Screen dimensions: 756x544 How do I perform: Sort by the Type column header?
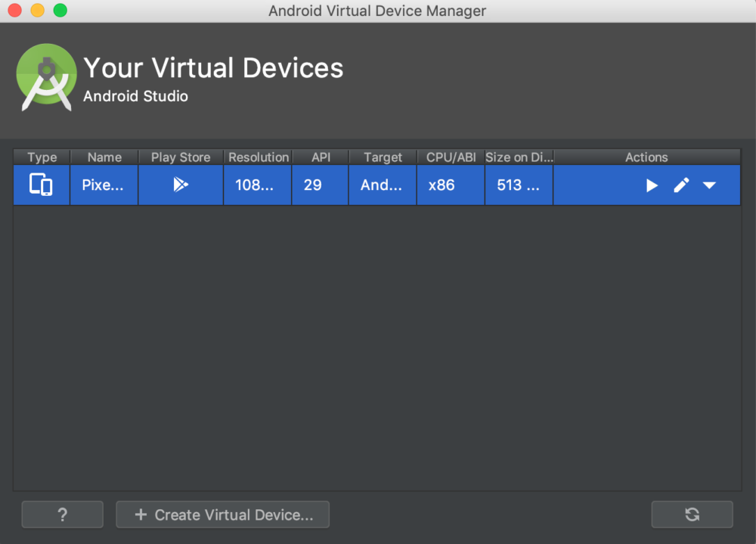point(42,157)
